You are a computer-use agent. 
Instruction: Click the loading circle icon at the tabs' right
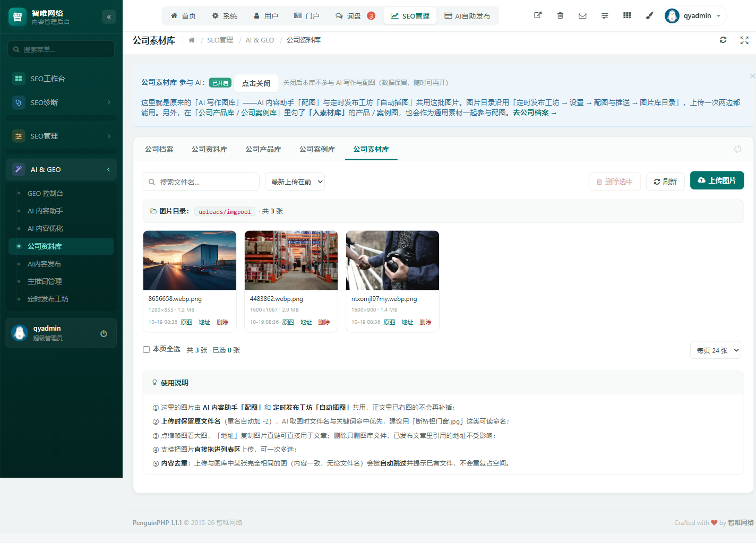click(x=737, y=149)
